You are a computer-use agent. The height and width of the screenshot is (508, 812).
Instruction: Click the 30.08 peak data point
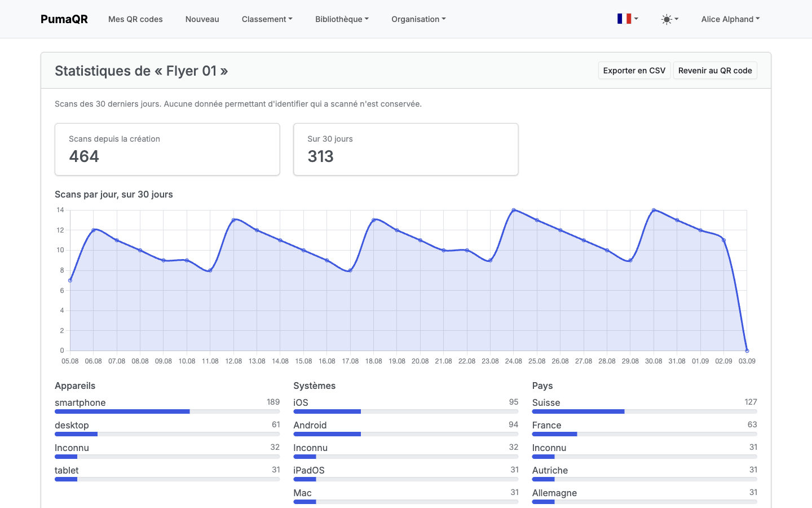point(654,210)
